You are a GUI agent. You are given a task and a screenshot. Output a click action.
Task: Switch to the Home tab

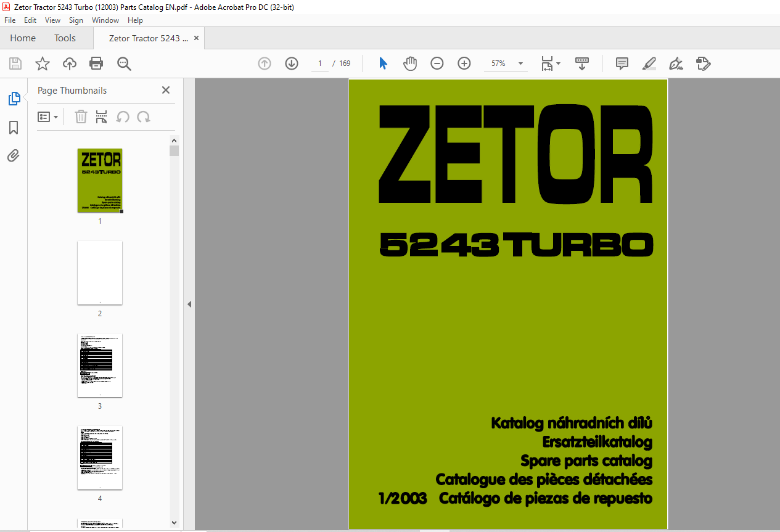point(23,38)
